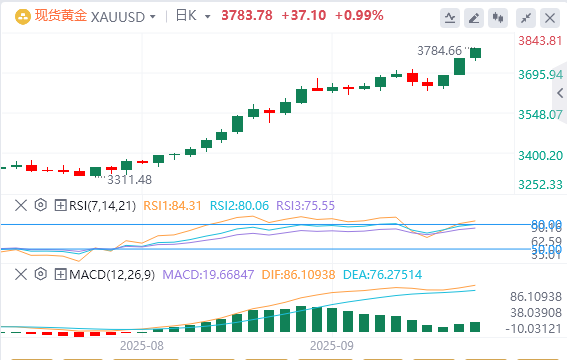Click the RSI(7,14,21) indicator label
Viewport: 567px width, 360px height.
(102, 205)
